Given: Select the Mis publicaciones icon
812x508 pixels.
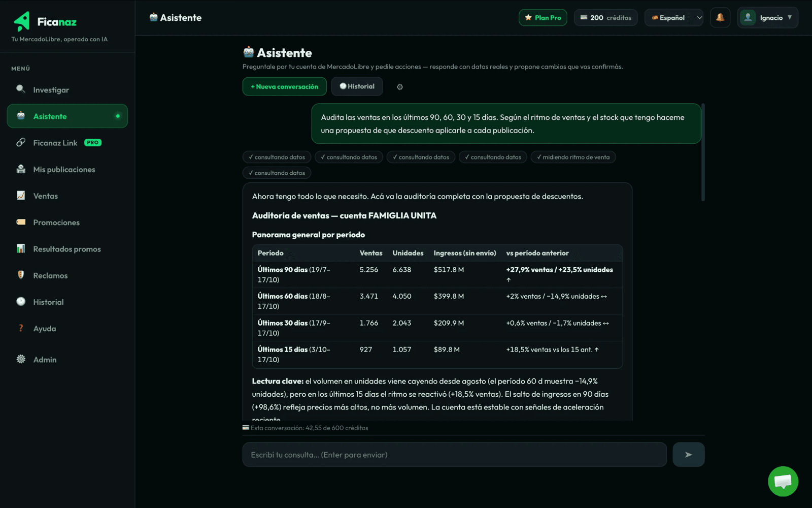Looking at the screenshot, I should coord(21,169).
